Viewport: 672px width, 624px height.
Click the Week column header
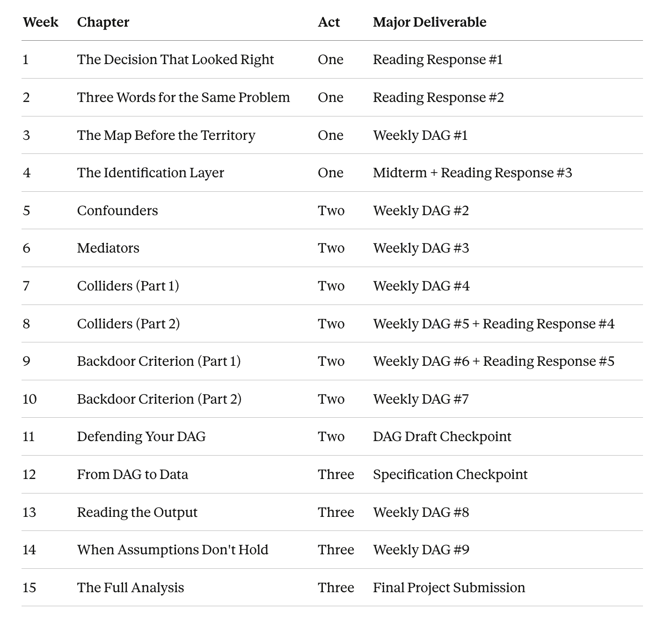(41, 22)
